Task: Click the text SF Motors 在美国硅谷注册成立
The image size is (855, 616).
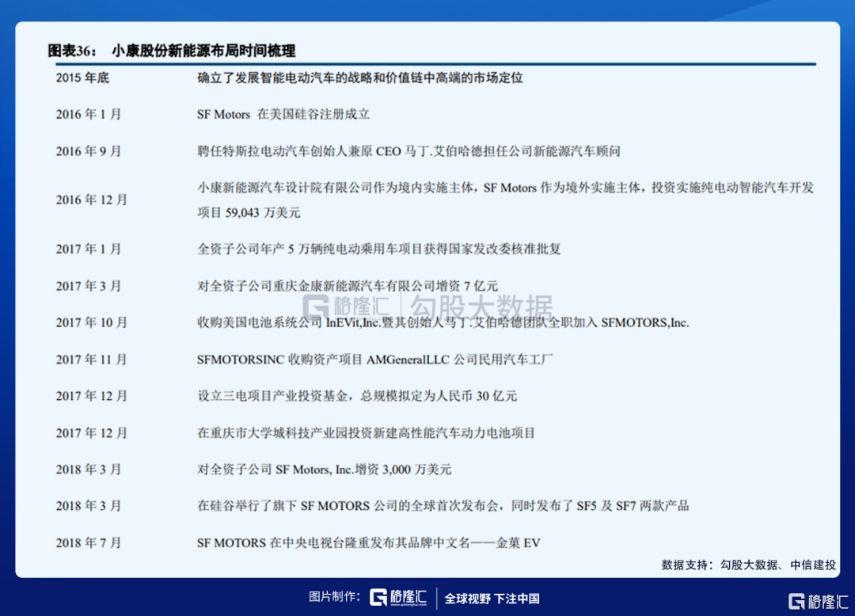Action: pos(283,115)
